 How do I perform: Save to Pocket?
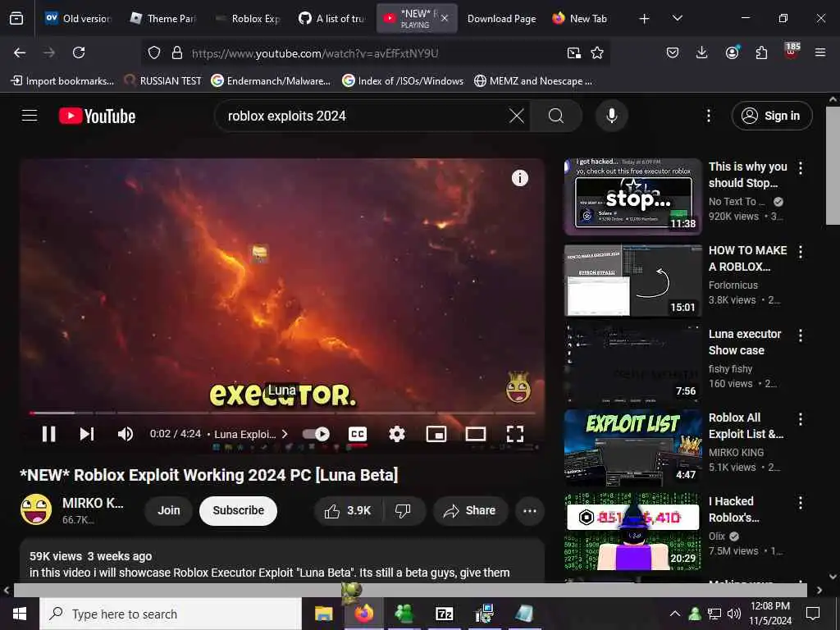tap(673, 52)
